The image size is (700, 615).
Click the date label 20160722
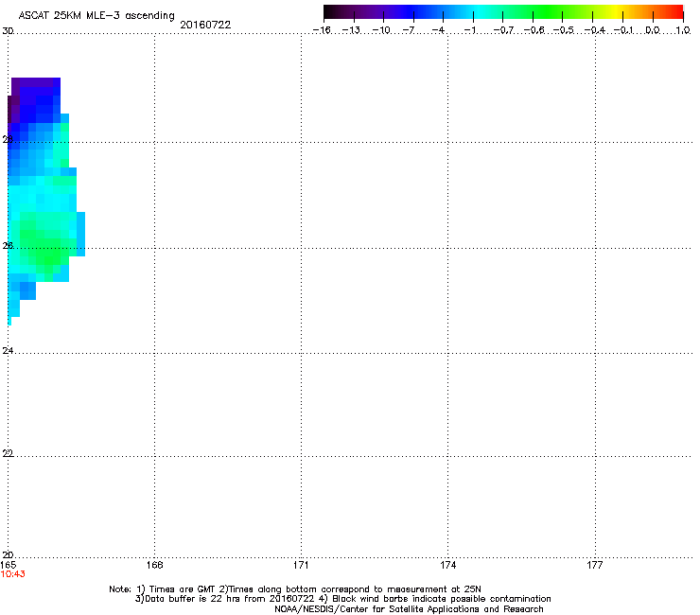[x=205, y=25]
